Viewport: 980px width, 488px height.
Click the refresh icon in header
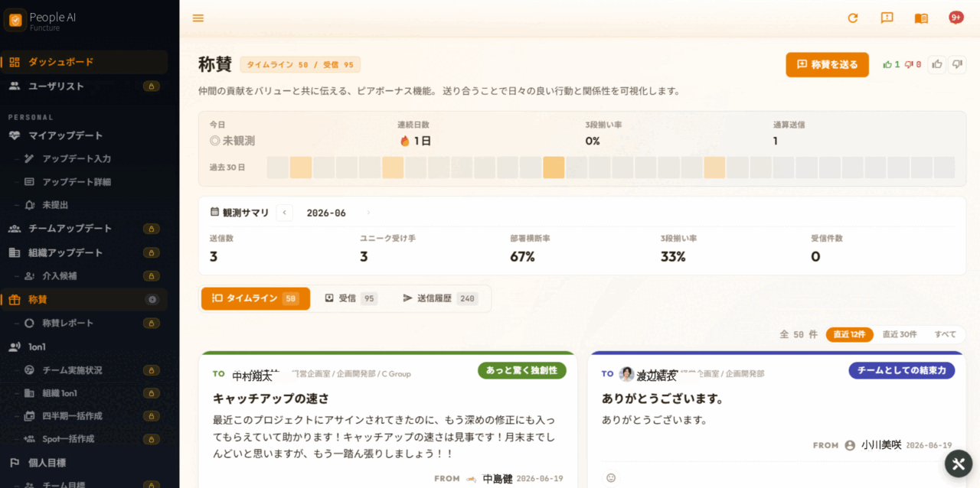point(853,18)
